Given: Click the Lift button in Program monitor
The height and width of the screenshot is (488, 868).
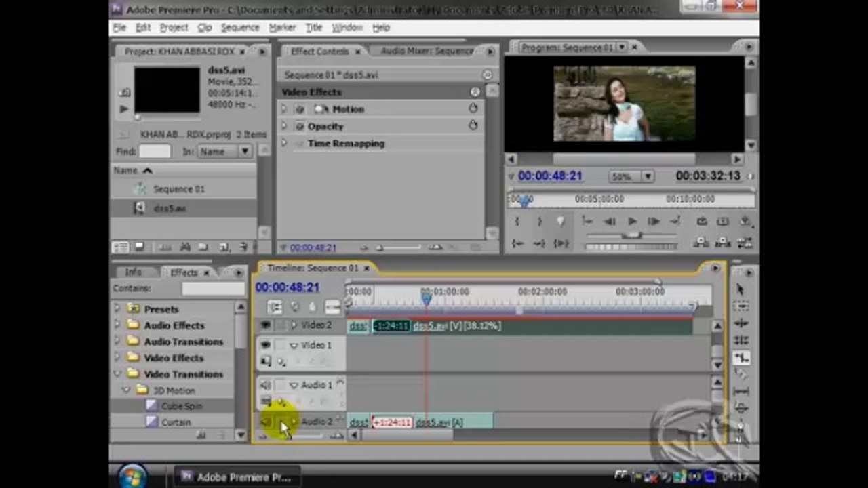Looking at the screenshot, I should click(702, 243).
